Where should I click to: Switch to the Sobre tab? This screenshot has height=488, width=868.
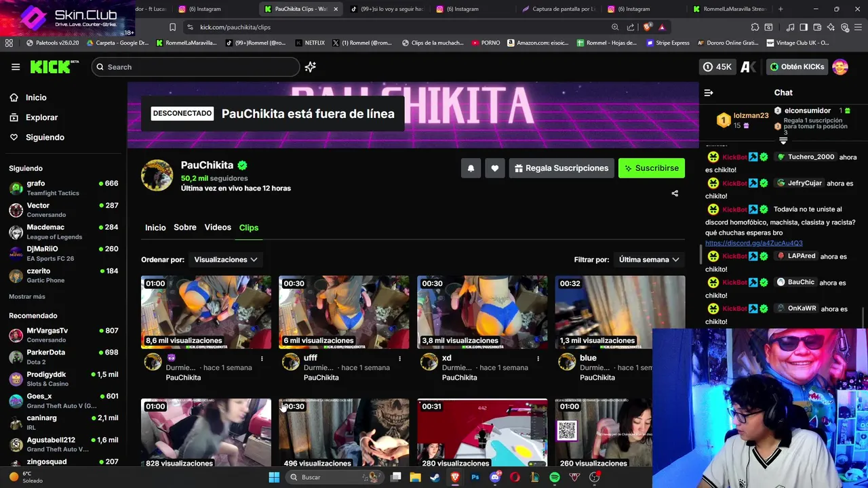click(x=185, y=228)
